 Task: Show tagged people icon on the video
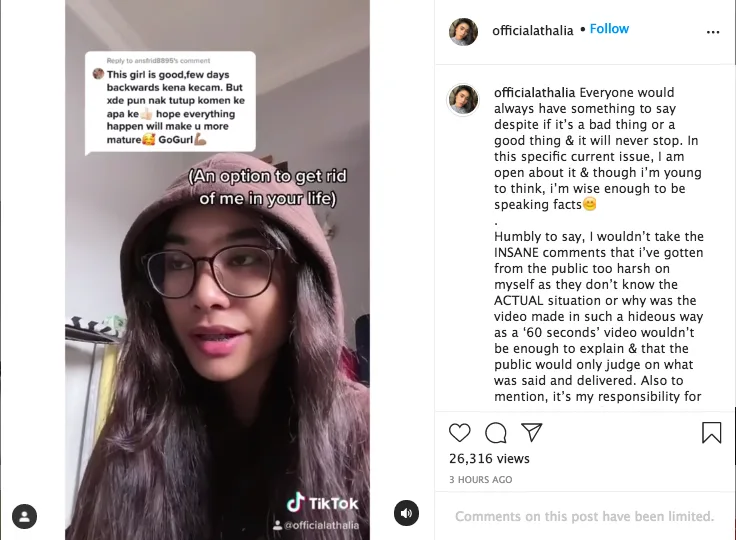(x=24, y=517)
